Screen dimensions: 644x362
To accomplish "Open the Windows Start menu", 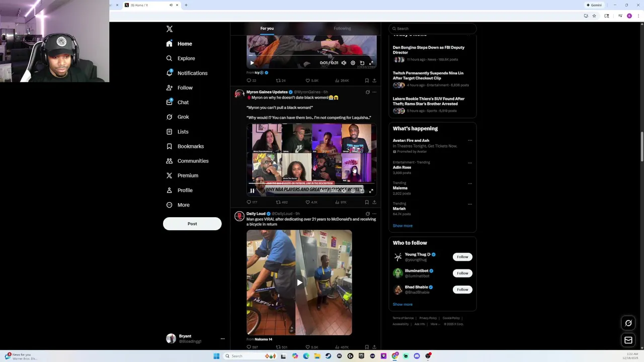I will [216, 356].
